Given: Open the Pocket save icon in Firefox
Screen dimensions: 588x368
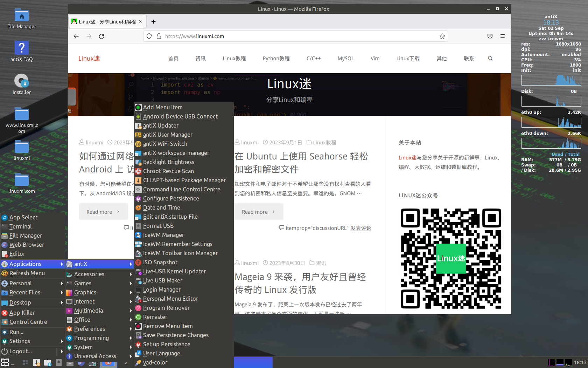Looking at the screenshot, I should point(490,36).
